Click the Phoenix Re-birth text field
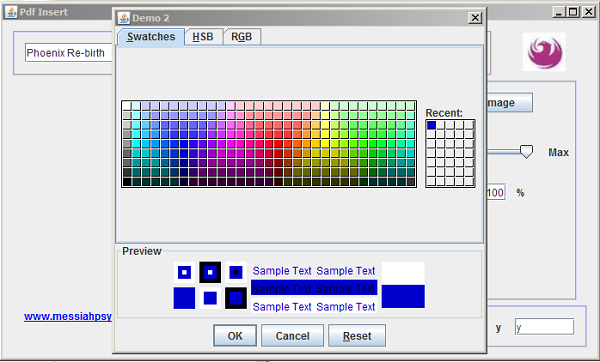600x362 pixels. pos(69,53)
